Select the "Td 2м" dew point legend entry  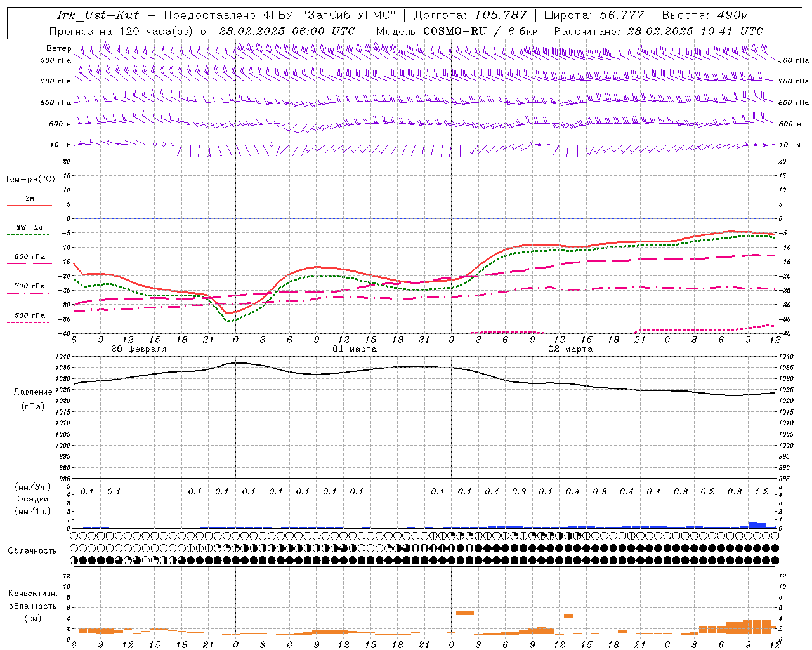point(30,227)
